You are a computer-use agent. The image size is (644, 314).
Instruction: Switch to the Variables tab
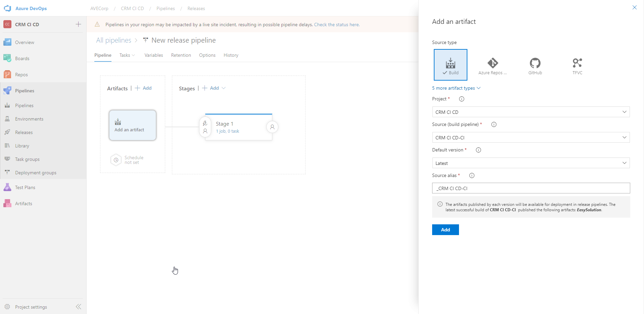tap(153, 55)
